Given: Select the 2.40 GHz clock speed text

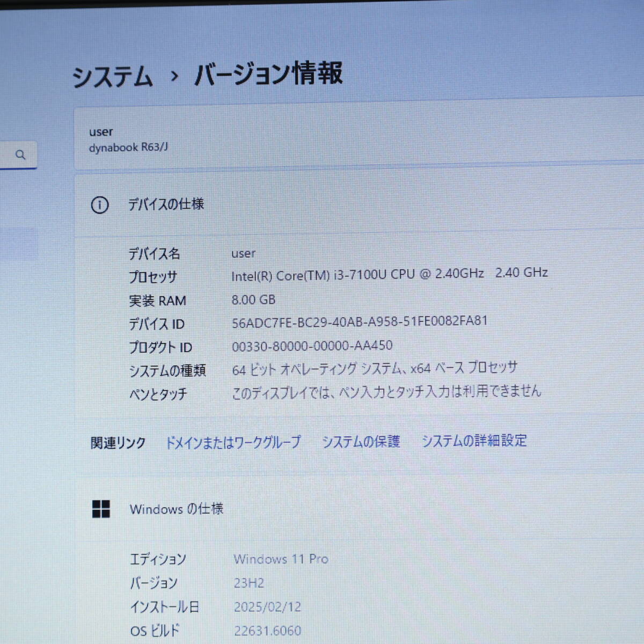Looking at the screenshot, I should pyautogui.click(x=522, y=272).
